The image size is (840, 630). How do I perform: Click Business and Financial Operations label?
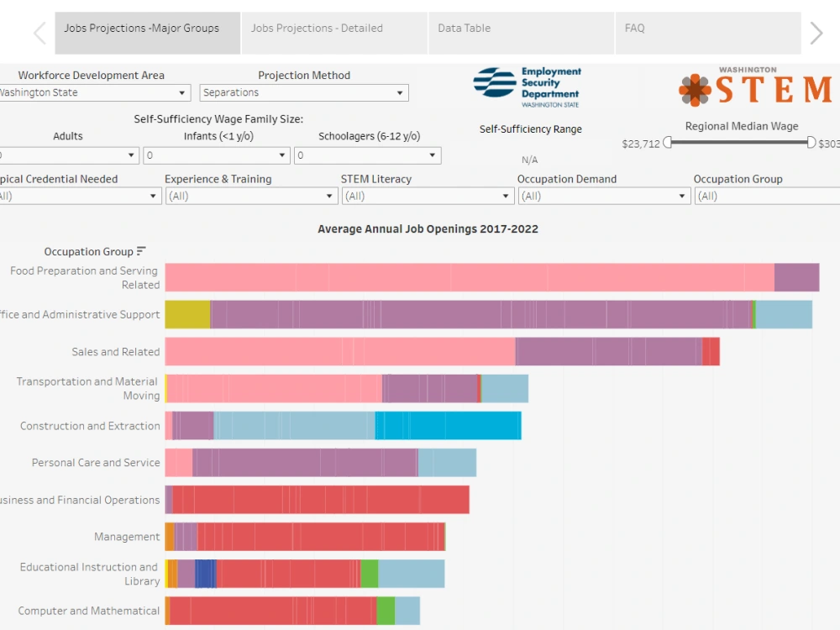tap(80, 500)
